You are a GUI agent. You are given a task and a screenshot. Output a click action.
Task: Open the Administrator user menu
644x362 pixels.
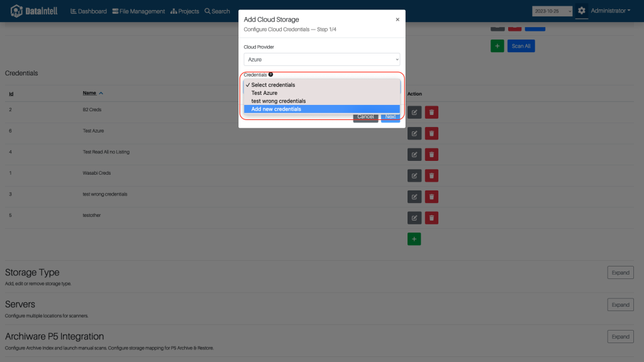(610, 11)
